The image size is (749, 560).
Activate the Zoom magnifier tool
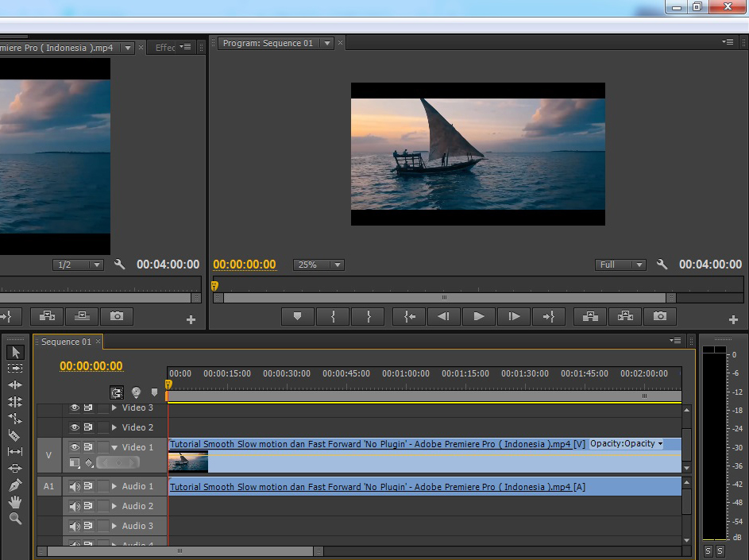[x=14, y=518]
